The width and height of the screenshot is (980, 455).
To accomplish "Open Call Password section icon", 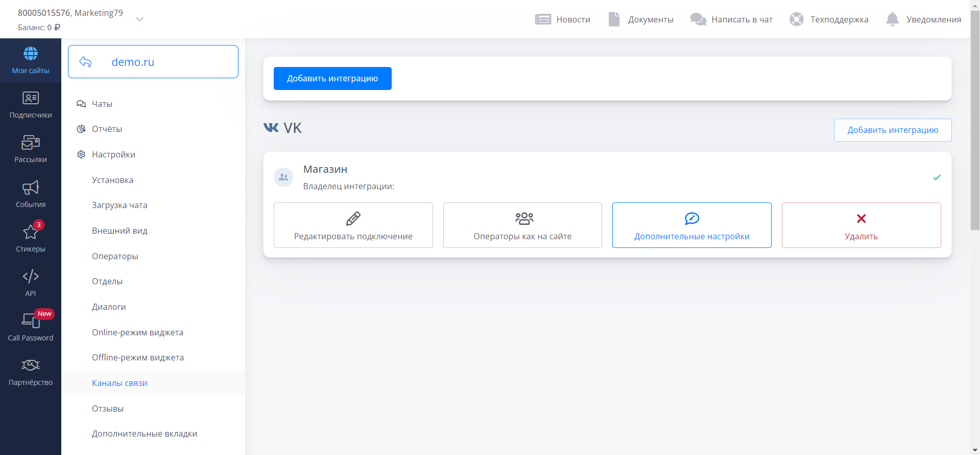I will click(x=31, y=321).
